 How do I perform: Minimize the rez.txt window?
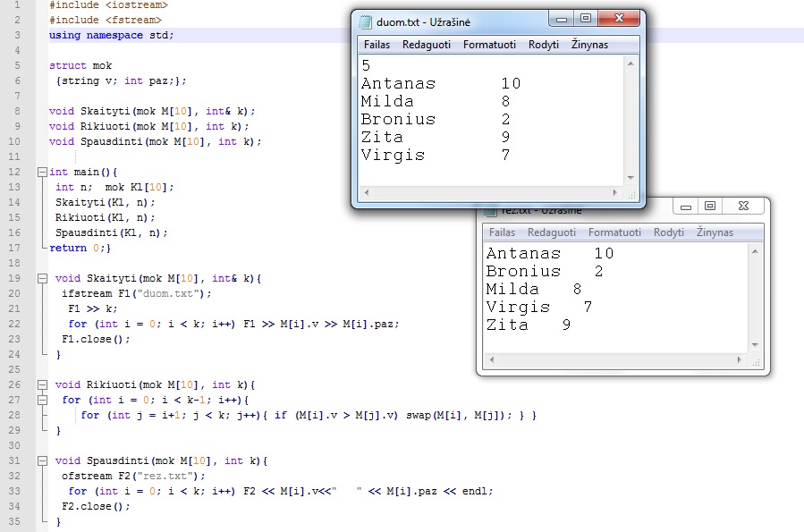coord(686,206)
